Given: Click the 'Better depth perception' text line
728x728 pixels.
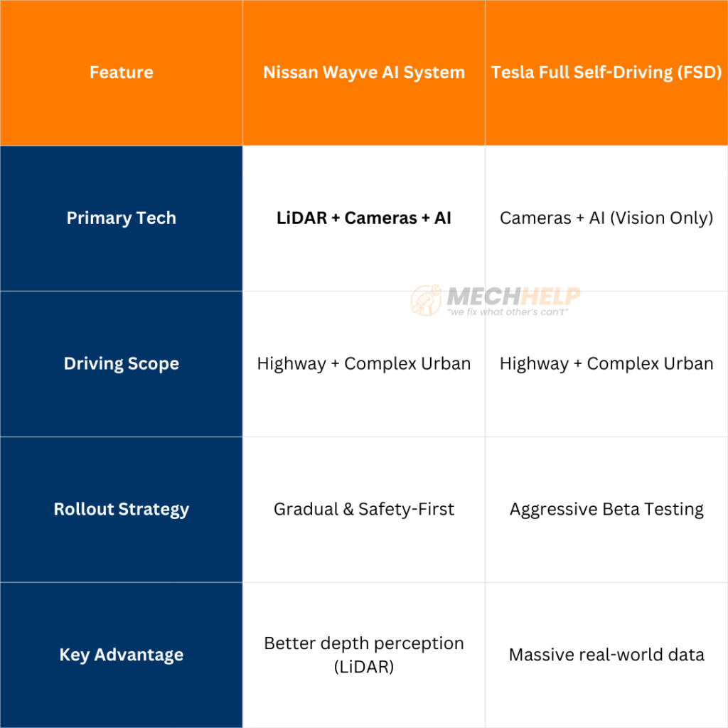Looking at the screenshot, I should coord(364,643).
